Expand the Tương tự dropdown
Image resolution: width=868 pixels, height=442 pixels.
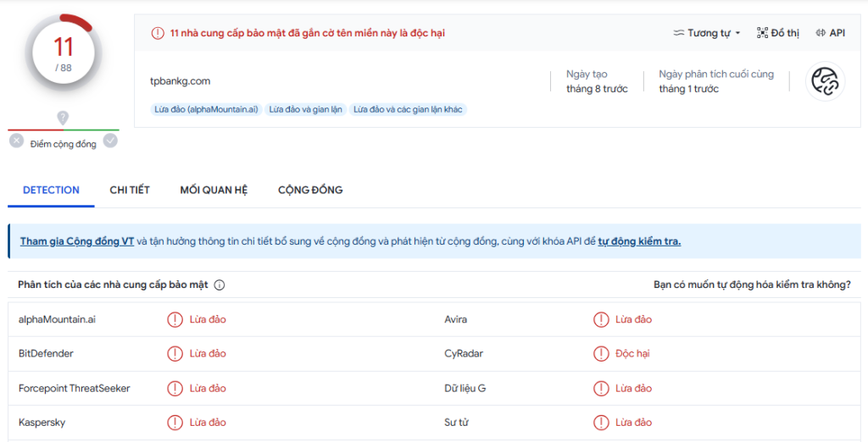(x=706, y=33)
